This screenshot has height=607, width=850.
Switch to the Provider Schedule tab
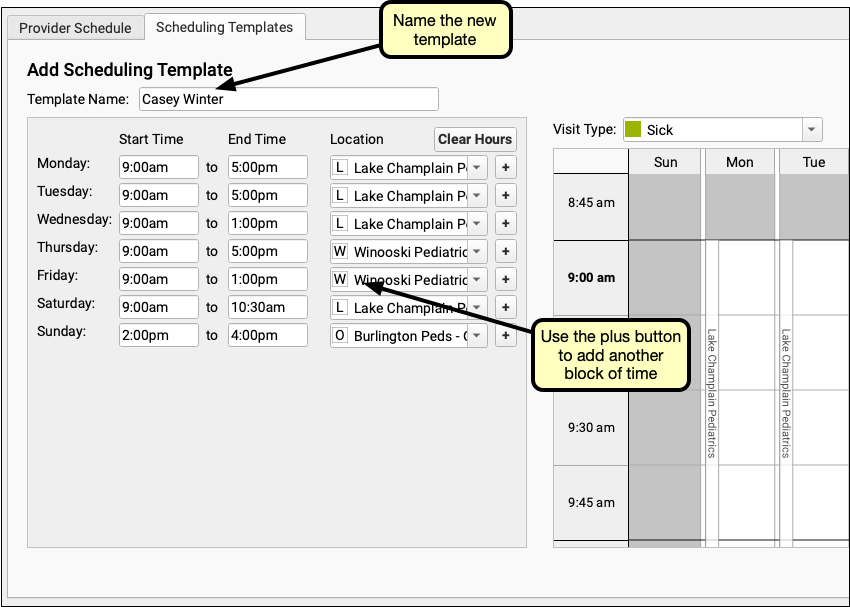coord(75,28)
